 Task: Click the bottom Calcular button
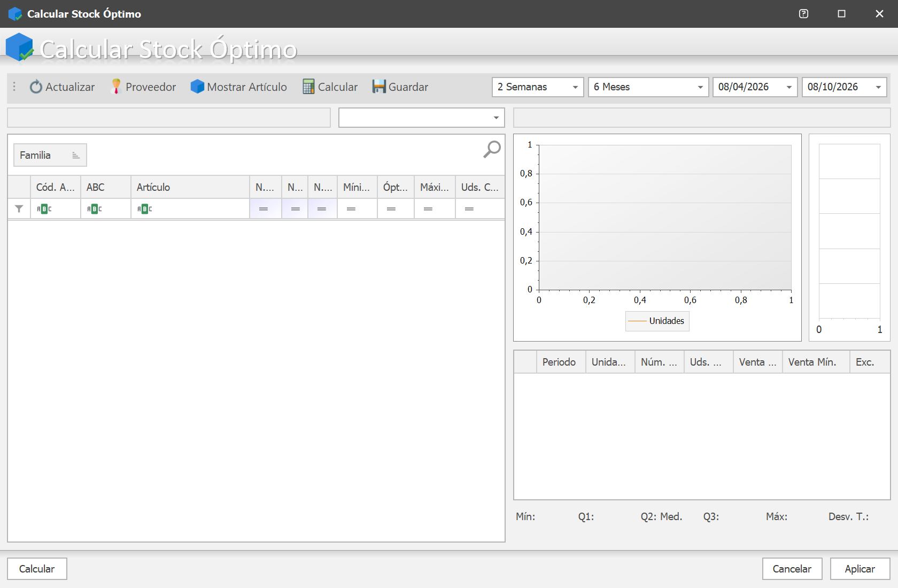(x=37, y=569)
